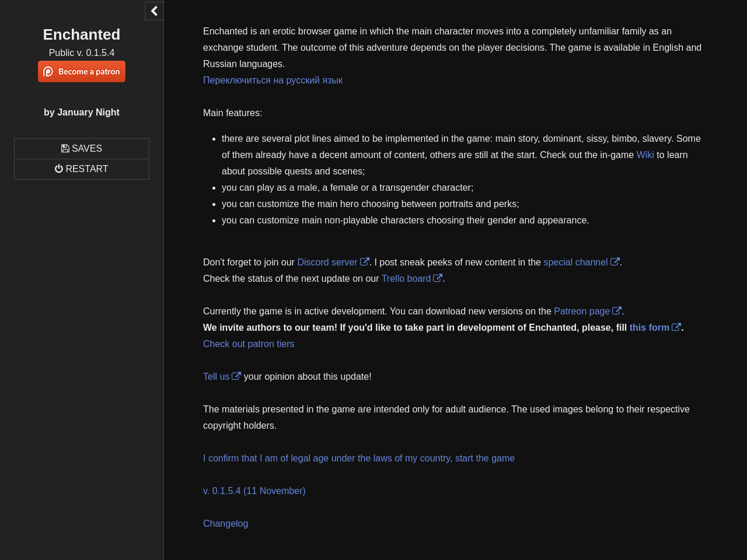Click external link icon after Patreon page
The height and width of the screenshot is (560, 747).
[617, 311]
